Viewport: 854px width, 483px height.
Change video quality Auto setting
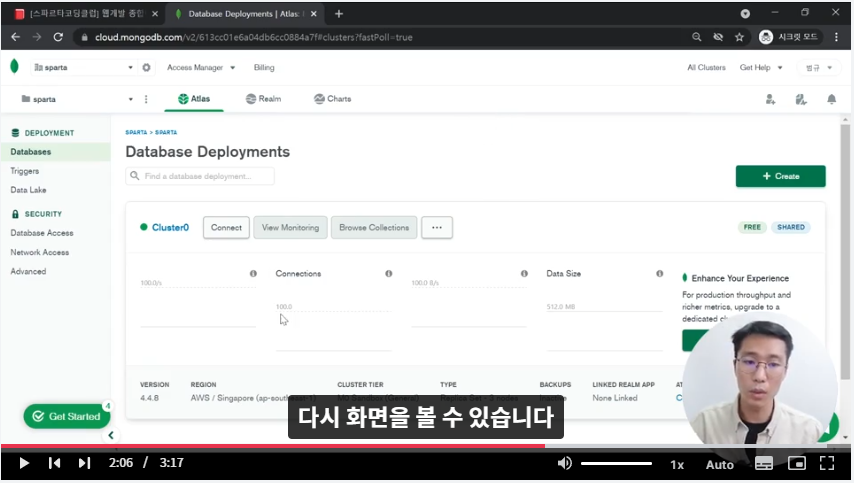(719, 464)
